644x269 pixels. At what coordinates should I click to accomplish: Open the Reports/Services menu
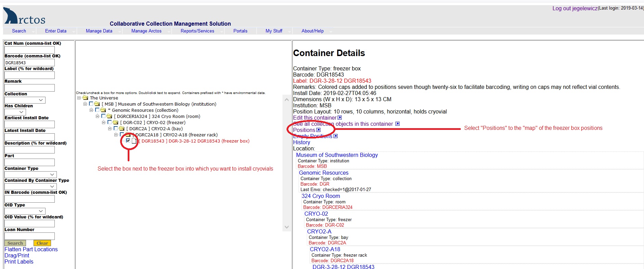coord(198,31)
